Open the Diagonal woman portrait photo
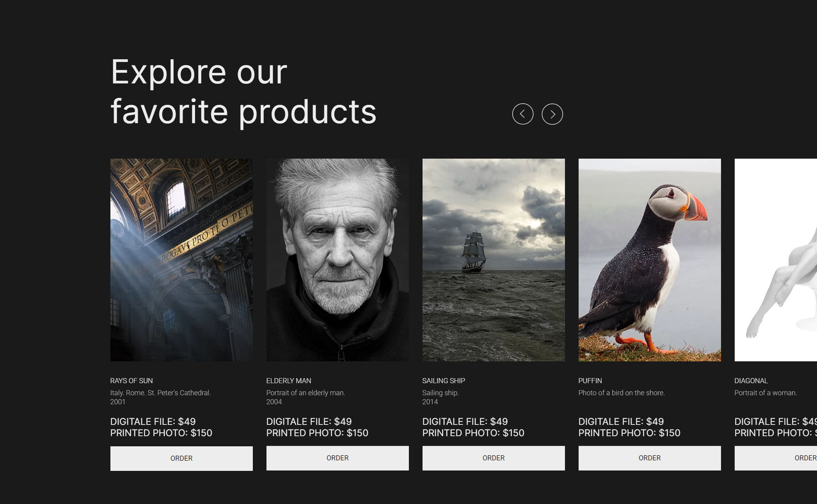817x504 pixels. [776, 260]
